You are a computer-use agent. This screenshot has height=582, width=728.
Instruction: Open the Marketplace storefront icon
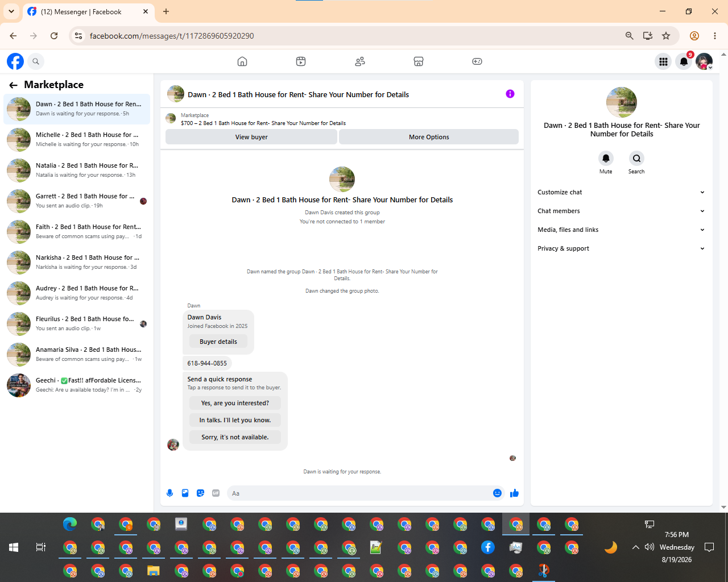click(419, 61)
